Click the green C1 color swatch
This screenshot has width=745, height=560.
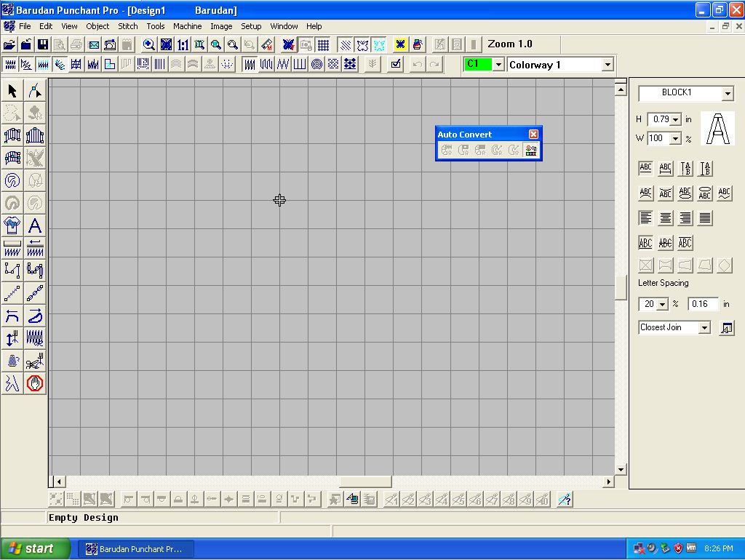point(477,65)
